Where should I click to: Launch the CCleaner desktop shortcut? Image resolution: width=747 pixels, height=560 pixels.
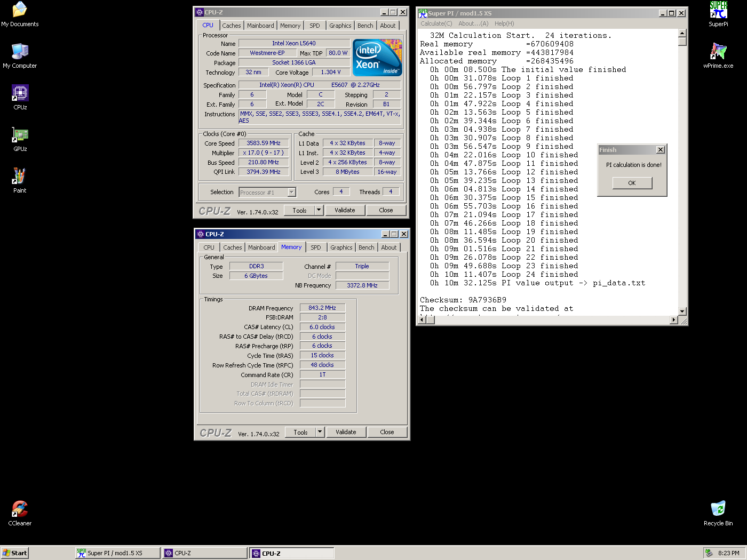tap(20, 513)
